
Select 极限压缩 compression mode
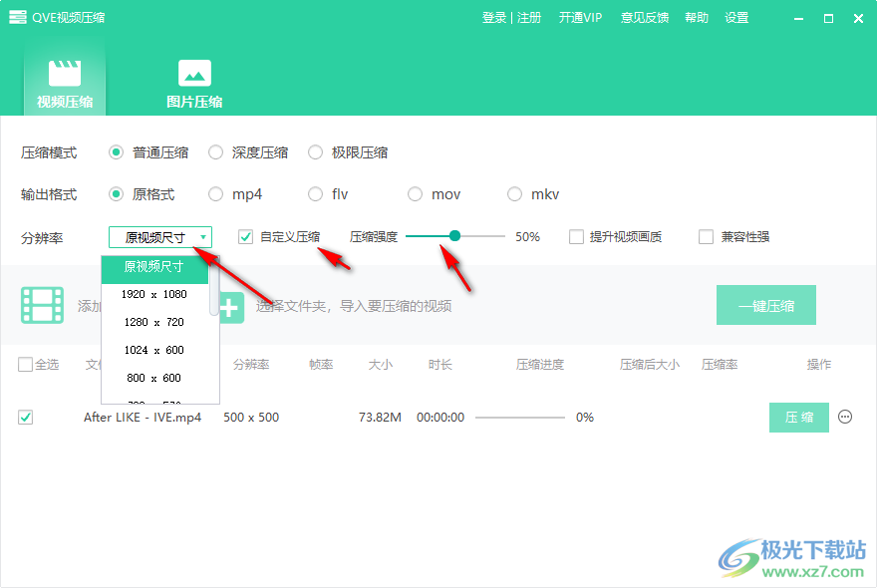pos(315,152)
